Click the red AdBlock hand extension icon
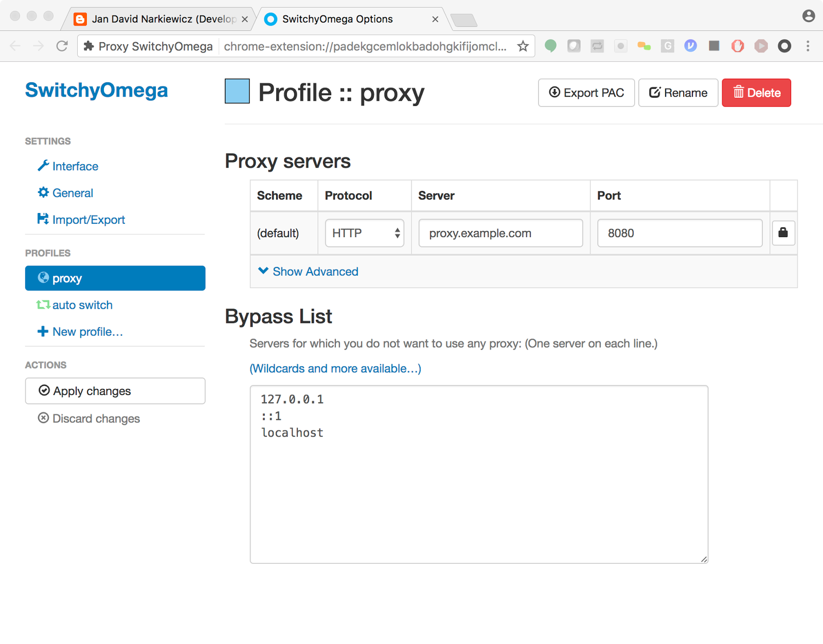Screen dimensions: 823x644 (x=738, y=46)
